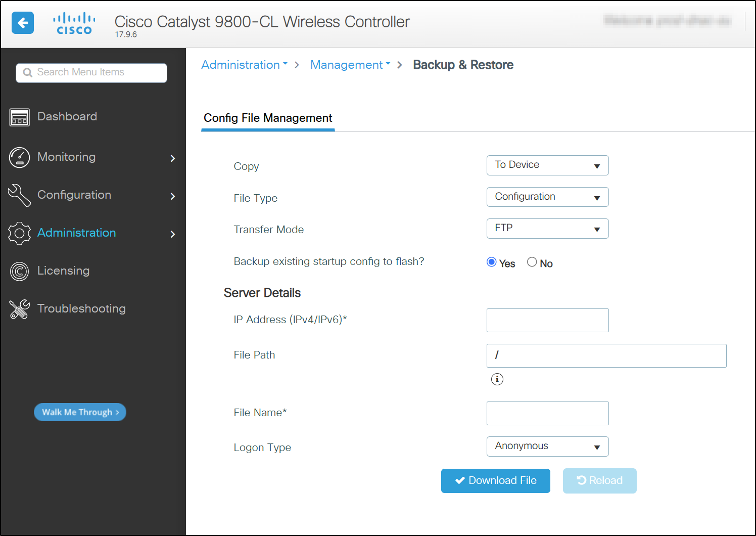The image size is (756, 536).
Task: Switch to the Config File Management tab
Action: [267, 118]
